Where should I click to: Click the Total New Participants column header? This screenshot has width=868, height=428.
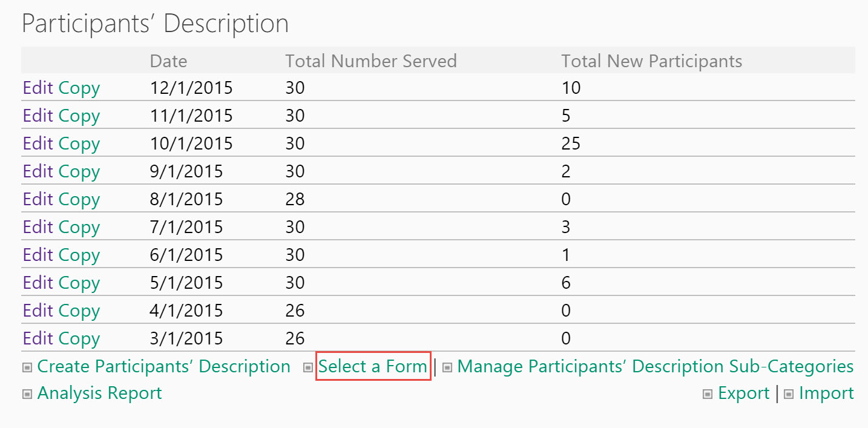[652, 61]
